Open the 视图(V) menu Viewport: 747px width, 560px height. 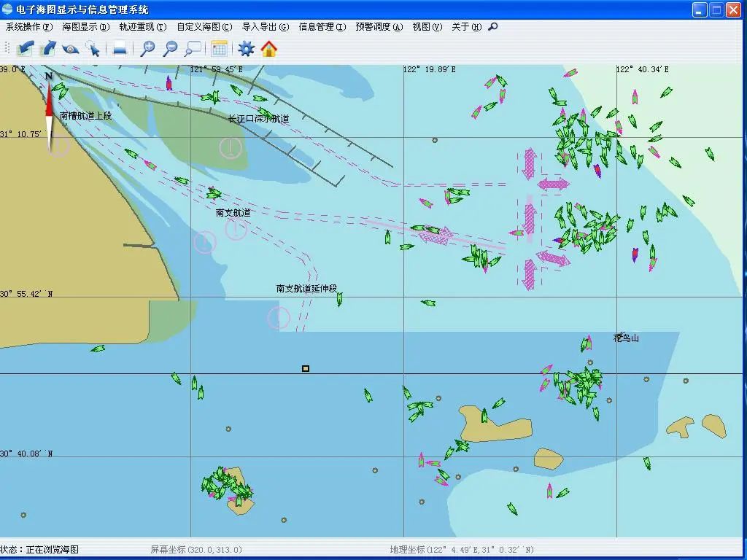coord(427,27)
